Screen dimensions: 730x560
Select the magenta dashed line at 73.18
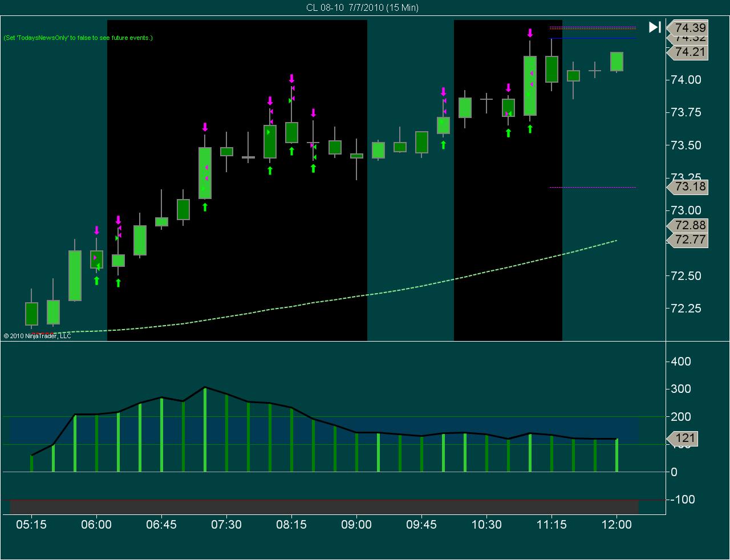(592, 187)
